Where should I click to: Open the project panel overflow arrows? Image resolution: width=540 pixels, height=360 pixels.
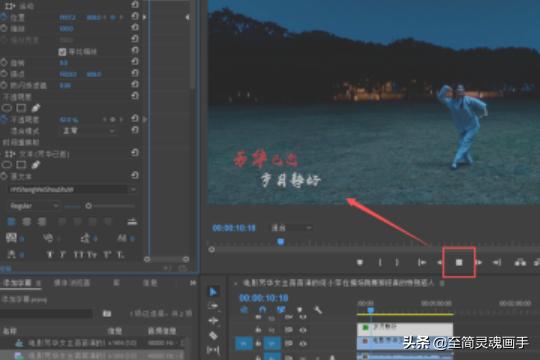[193, 283]
